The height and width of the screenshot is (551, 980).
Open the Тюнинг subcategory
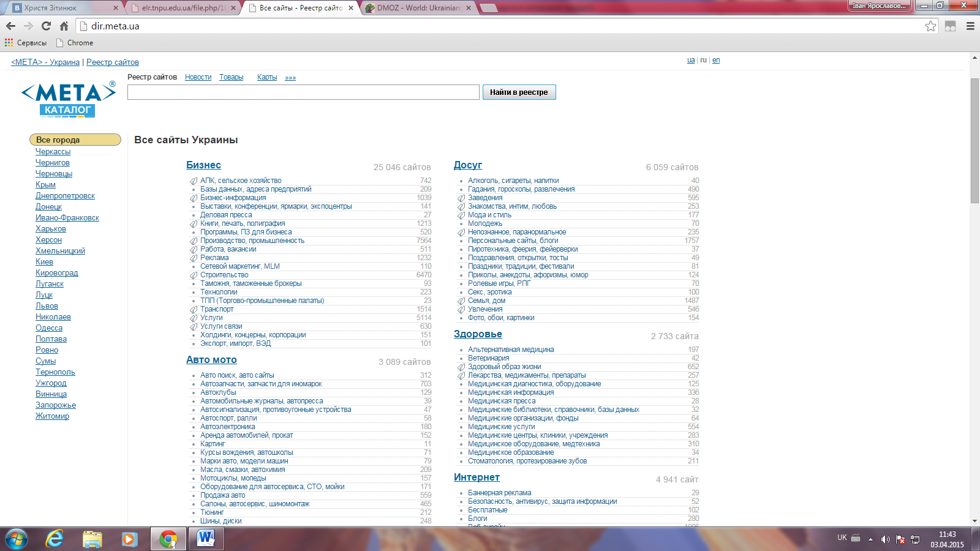[212, 512]
